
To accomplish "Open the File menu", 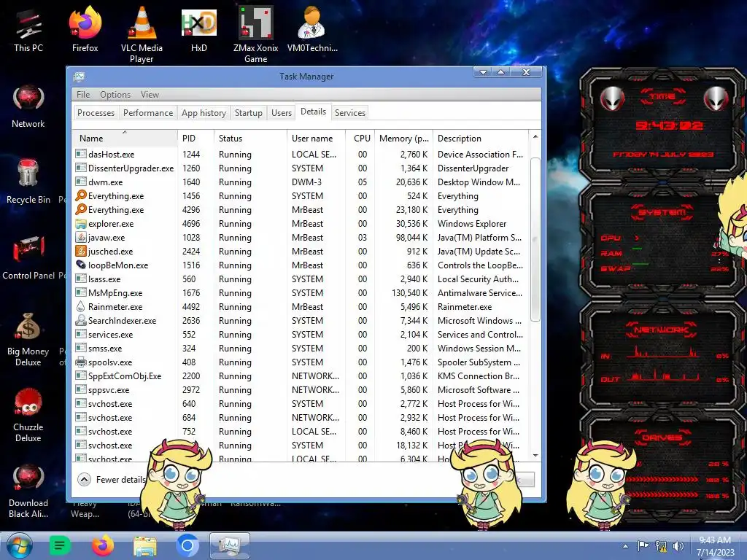I will (83, 95).
